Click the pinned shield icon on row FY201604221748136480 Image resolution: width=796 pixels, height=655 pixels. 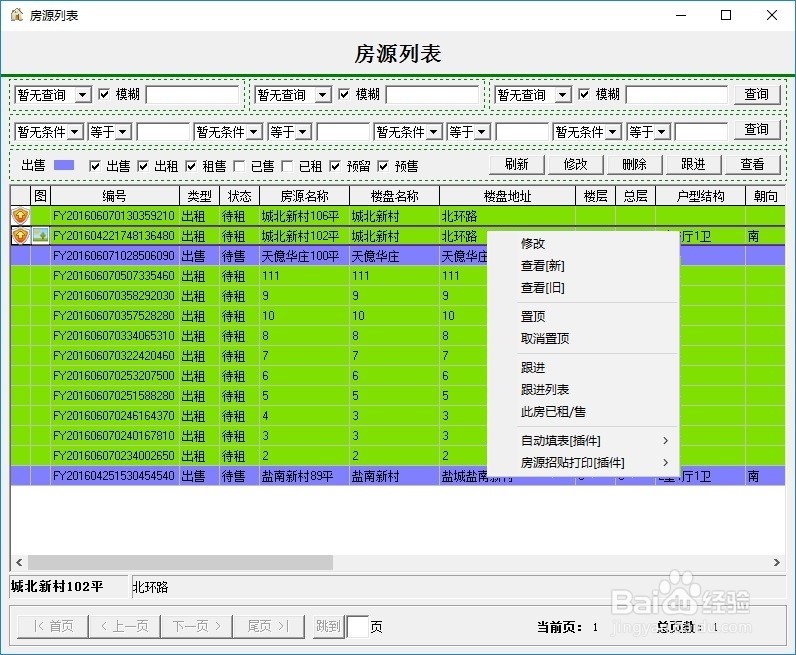tap(20, 236)
